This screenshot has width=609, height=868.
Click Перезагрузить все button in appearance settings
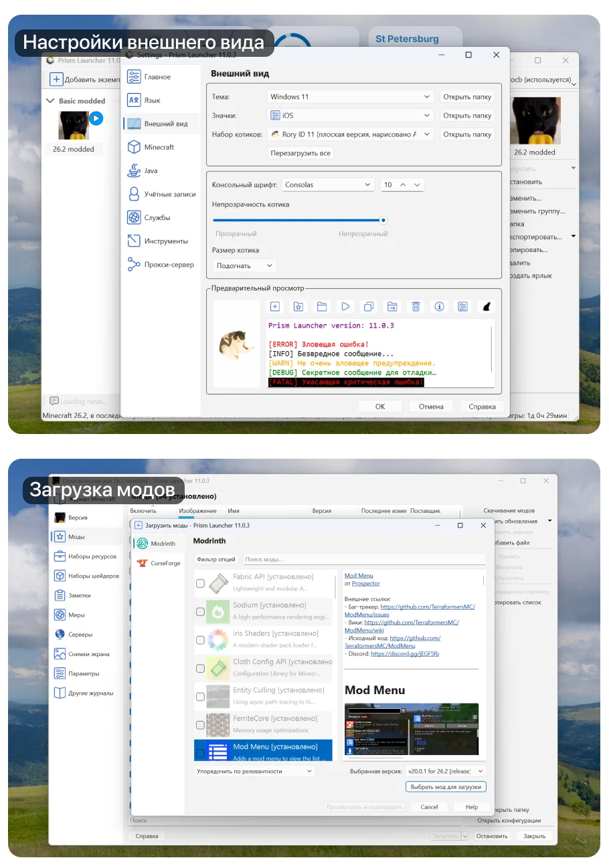[x=300, y=153]
